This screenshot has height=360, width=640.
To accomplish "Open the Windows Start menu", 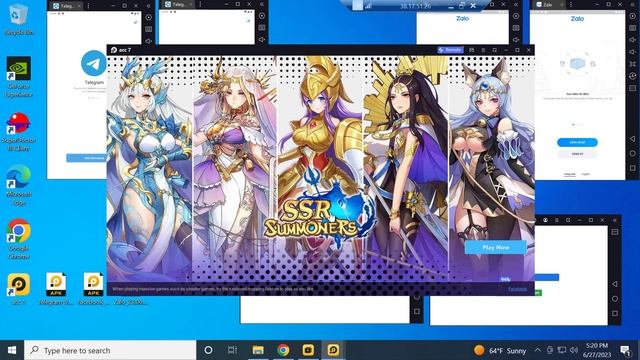I will (x=12, y=350).
